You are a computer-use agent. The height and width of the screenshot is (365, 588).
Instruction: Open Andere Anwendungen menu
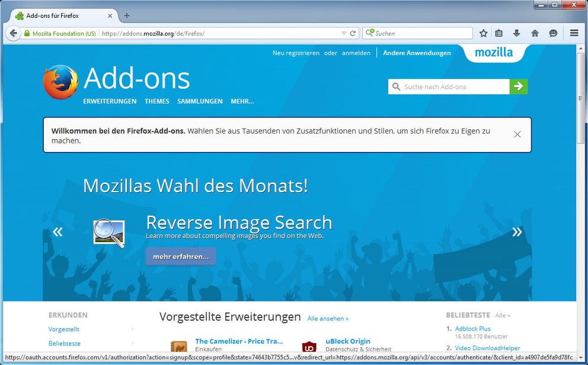click(x=417, y=53)
